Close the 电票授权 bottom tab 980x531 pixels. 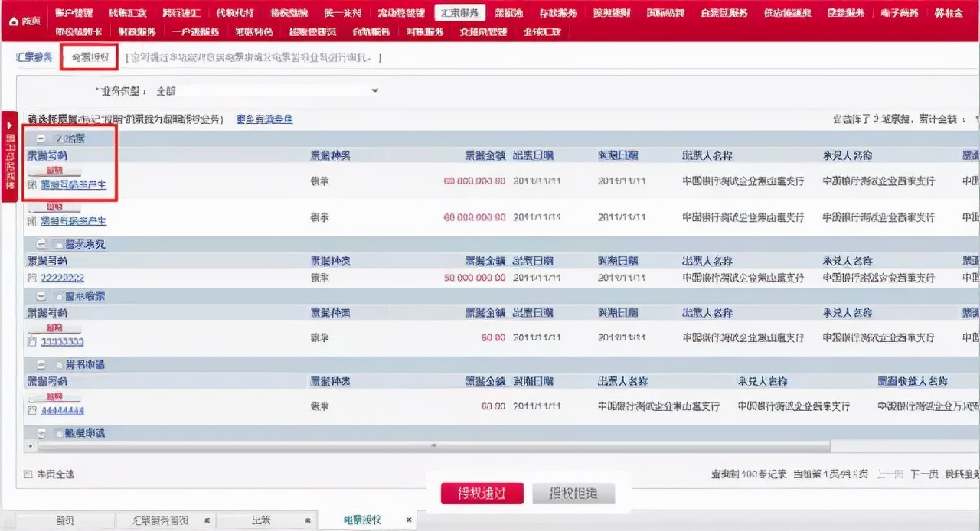[x=409, y=519]
